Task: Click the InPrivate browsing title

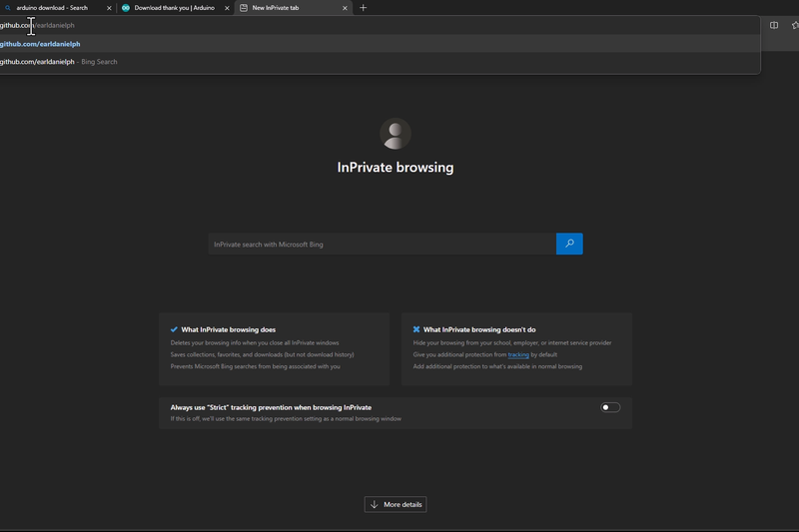Action: click(396, 167)
